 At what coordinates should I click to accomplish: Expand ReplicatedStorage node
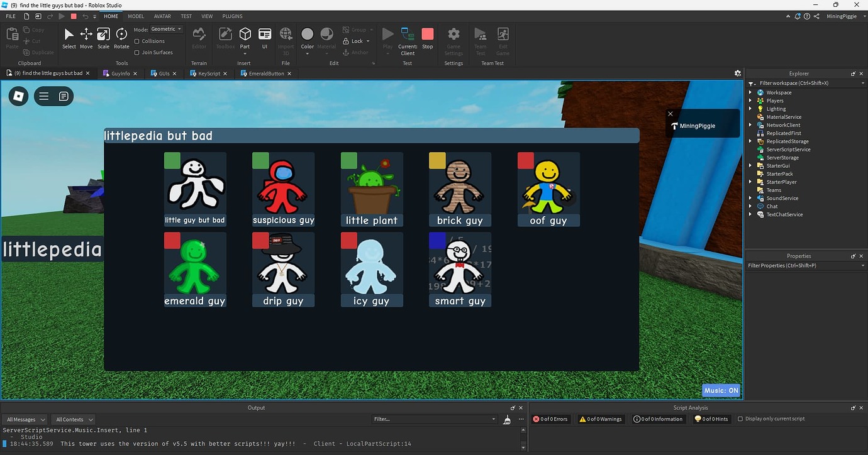coord(750,141)
